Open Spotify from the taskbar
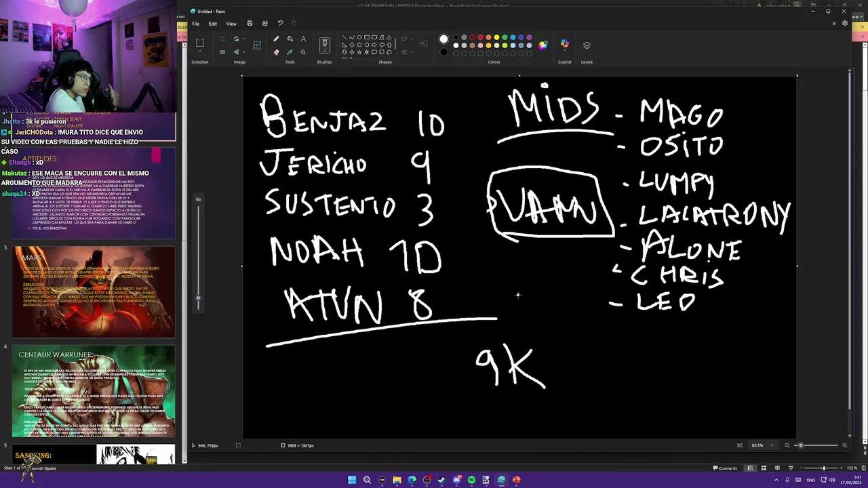Viewport: 868px width, 488px height. (x=471, y=480)
